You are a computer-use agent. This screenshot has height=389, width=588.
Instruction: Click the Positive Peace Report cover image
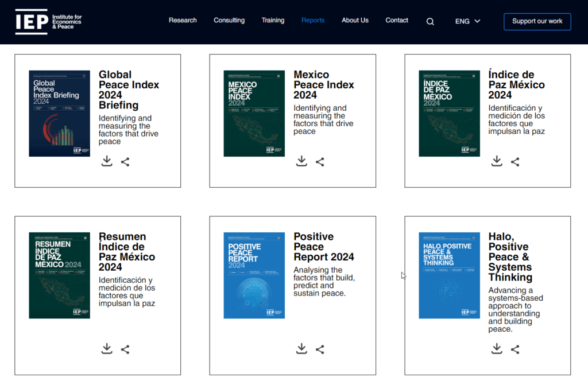[x=254, y=275]
